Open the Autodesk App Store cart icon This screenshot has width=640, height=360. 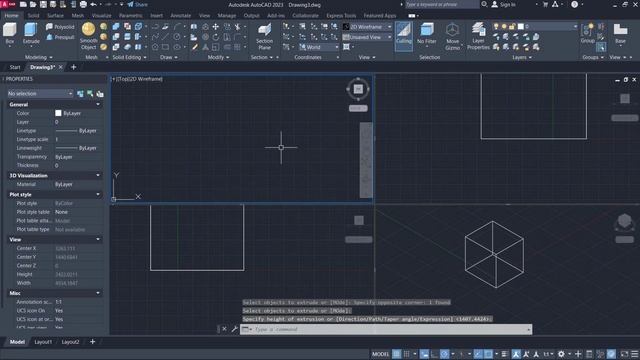545,4
